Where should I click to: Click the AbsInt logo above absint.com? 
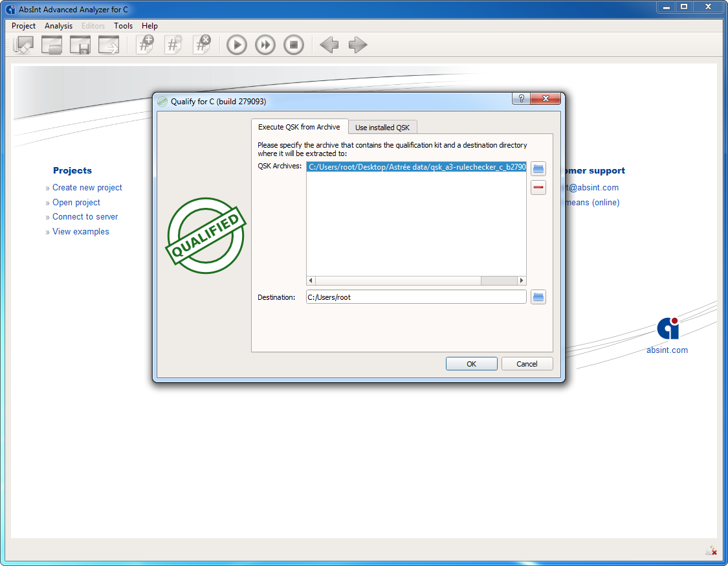pos(668,328)
